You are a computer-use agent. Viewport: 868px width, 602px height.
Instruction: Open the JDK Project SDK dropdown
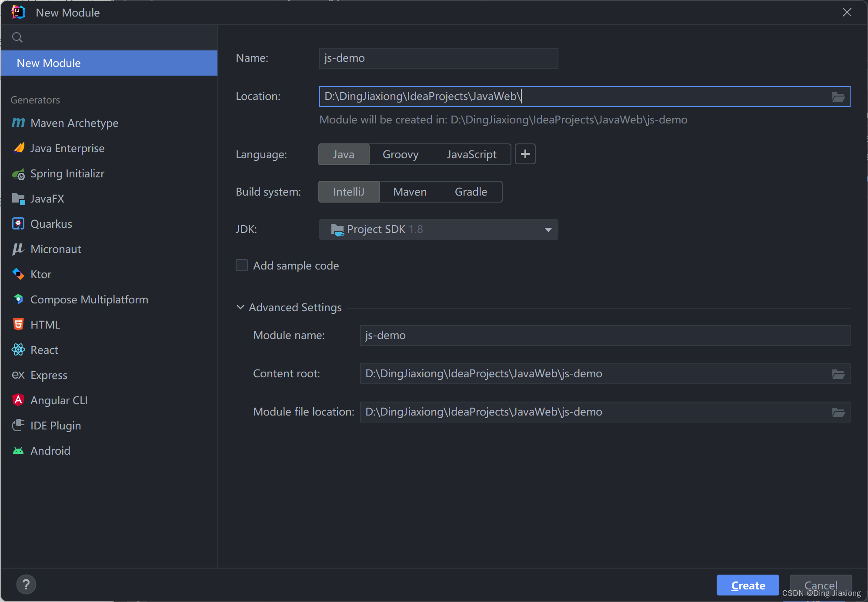pos(438,229)
